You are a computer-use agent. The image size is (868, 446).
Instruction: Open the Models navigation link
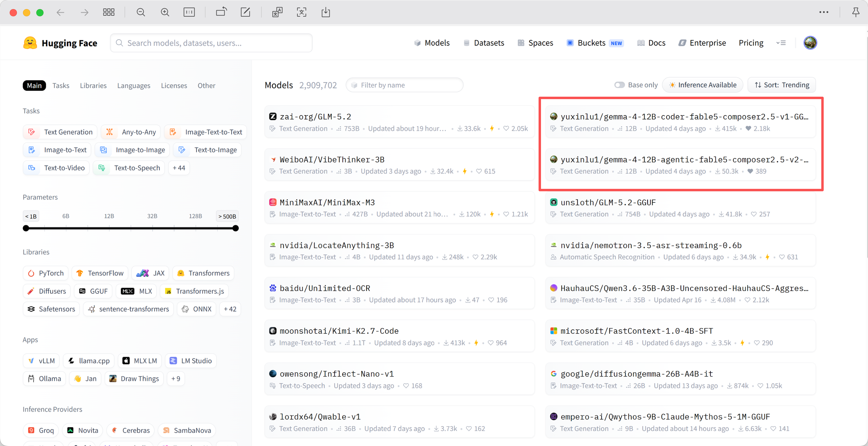432,43
